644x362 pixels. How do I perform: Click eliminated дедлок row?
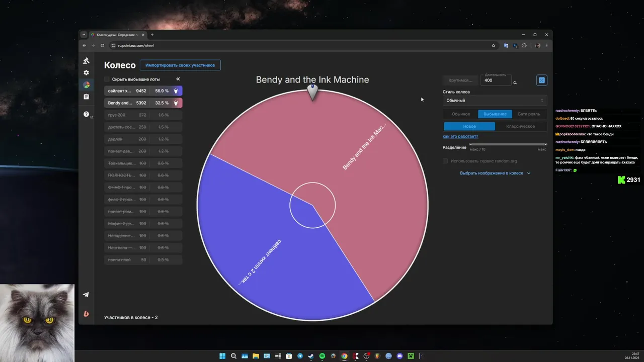(x=143, y=139)
